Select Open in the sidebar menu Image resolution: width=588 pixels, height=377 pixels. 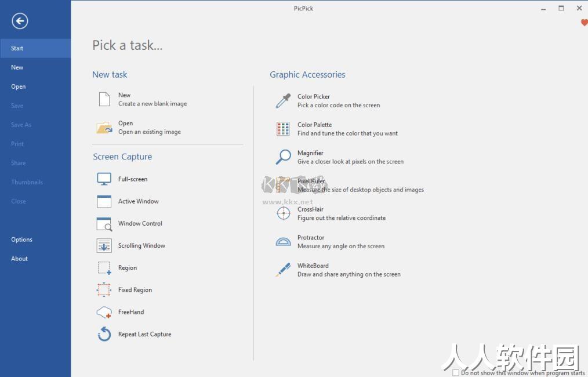point(35,86)
